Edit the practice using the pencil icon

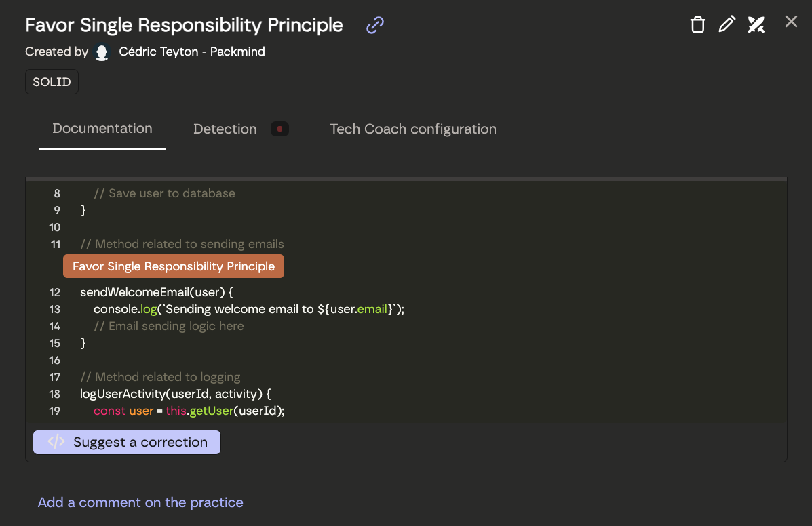[727, 25]
